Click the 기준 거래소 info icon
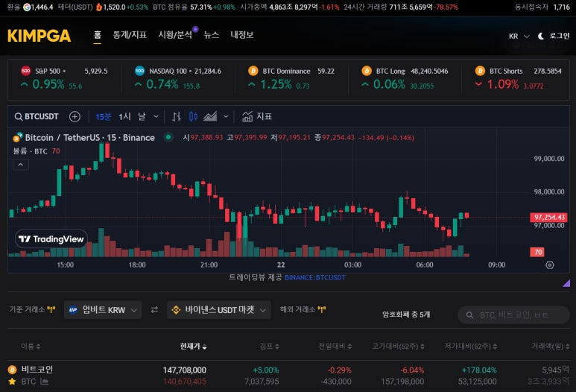 coord(51,310)
